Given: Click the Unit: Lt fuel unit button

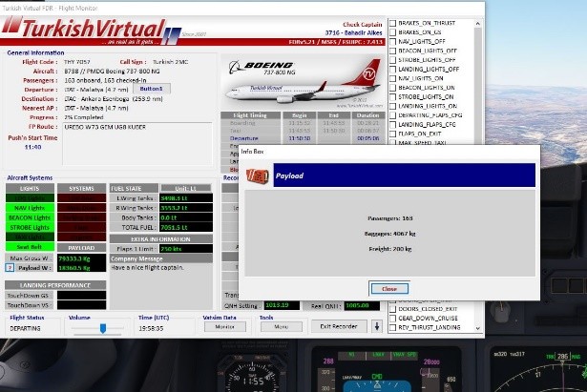Looking at the screenshot, I should coord(186,188).
